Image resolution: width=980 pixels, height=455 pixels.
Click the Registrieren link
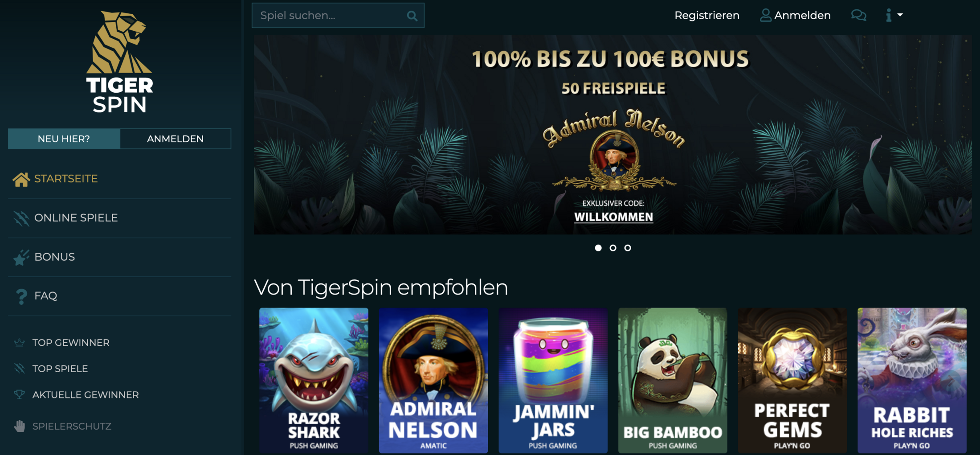coord(707,16)
